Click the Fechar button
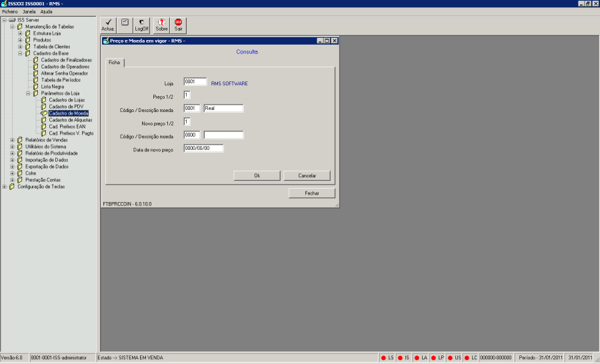 [312, 193]
